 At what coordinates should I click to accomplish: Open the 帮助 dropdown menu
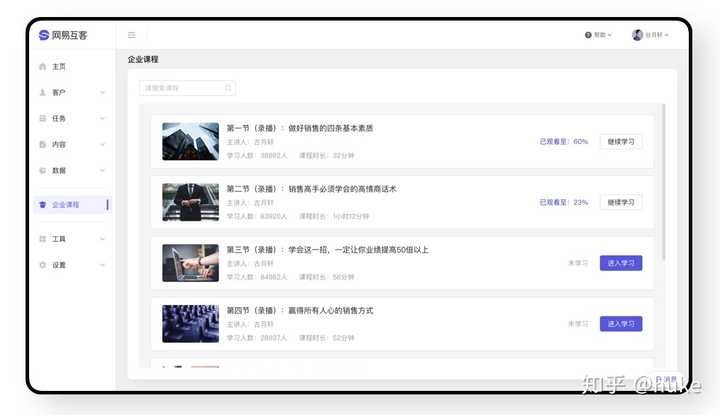pyautogui.click(x=598, y=35)
